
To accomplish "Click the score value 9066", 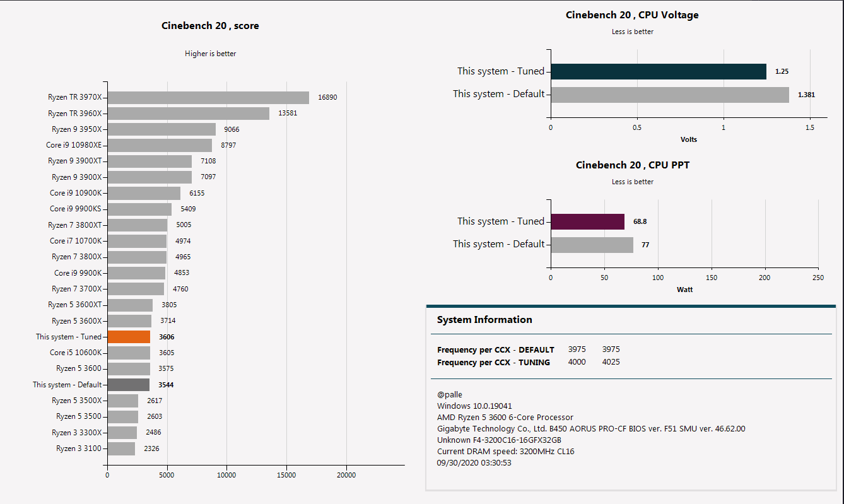I will (232, 129).
